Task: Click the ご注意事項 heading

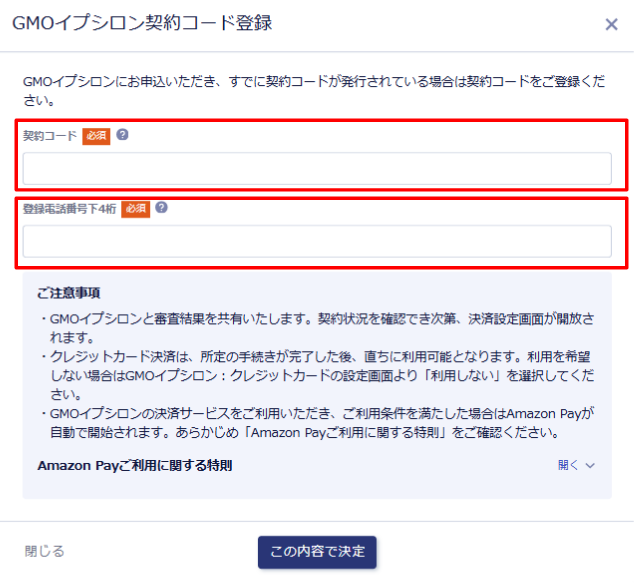Action: pos(69,293)
